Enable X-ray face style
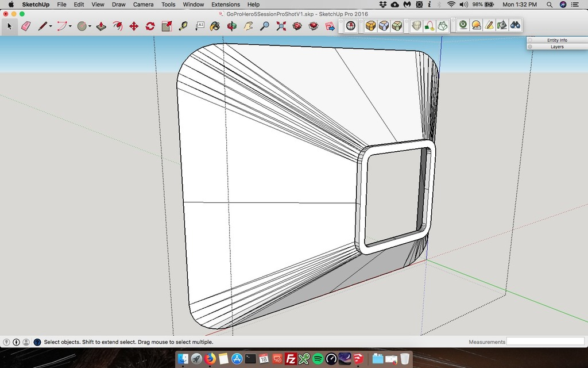Image resolution: width=588 pixels, height=368 pixels. [x=350, y=25]
